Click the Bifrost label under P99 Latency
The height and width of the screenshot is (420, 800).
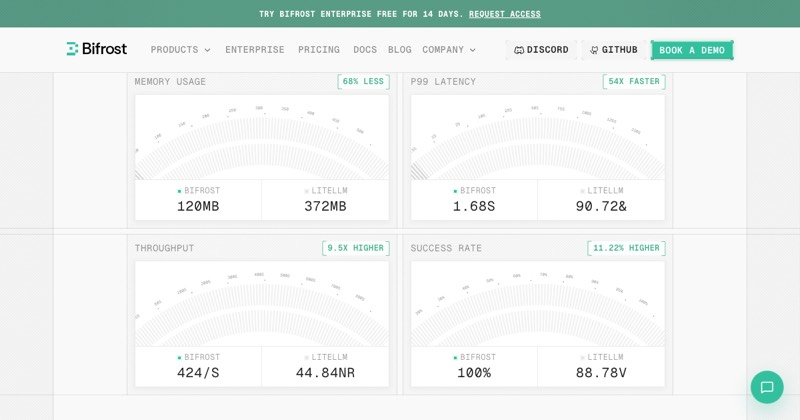pyautogui.click(x=474, y=190)
